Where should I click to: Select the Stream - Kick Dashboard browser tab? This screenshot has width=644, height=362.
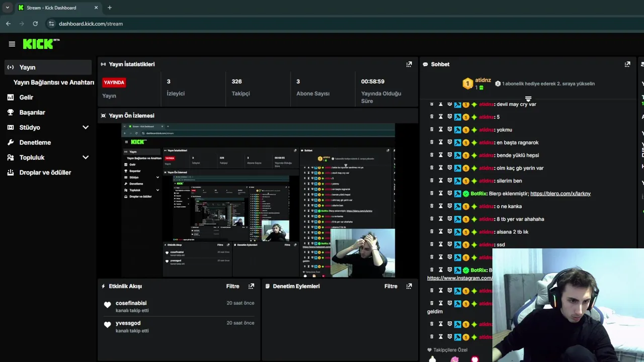pos(58,8)
